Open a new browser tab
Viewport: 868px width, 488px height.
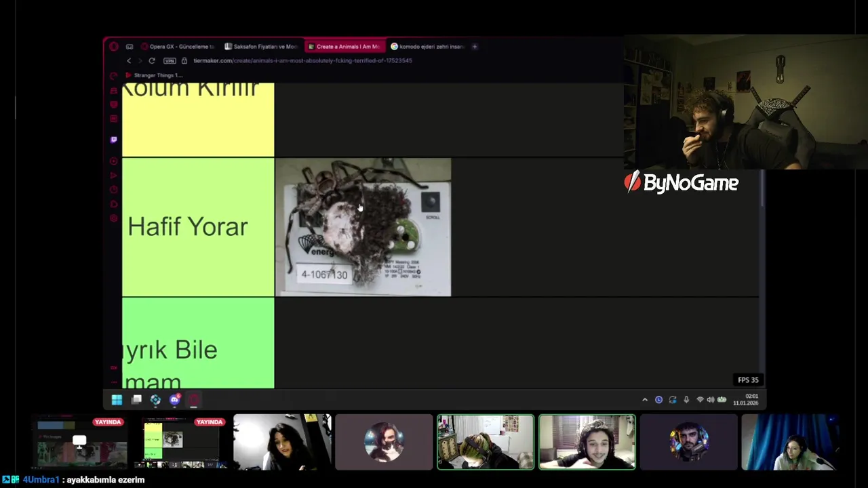[x=475, y=47]
